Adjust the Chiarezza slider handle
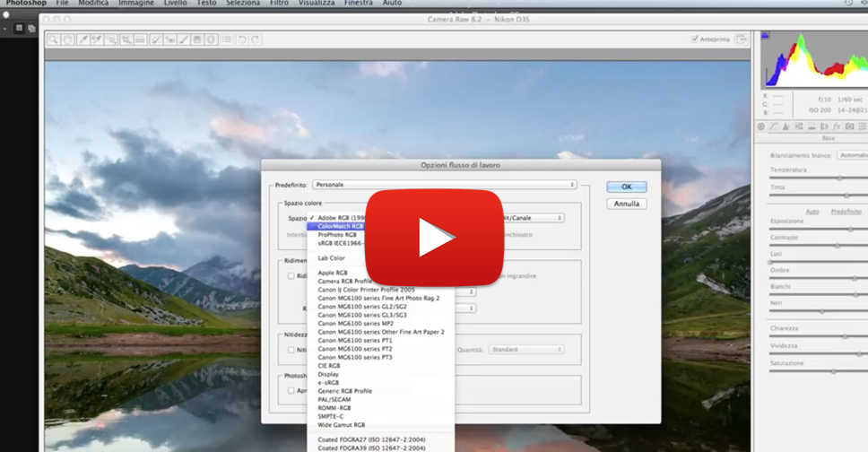868x452 pixels. pos(845,336)
